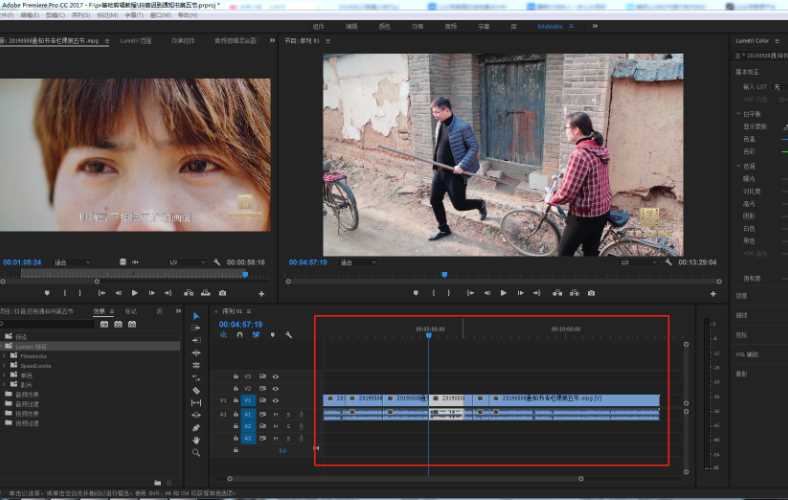This screenshot has height=500, width=788.
Task: Select the Selection arrow tool
Action: (x=196, y=316)
